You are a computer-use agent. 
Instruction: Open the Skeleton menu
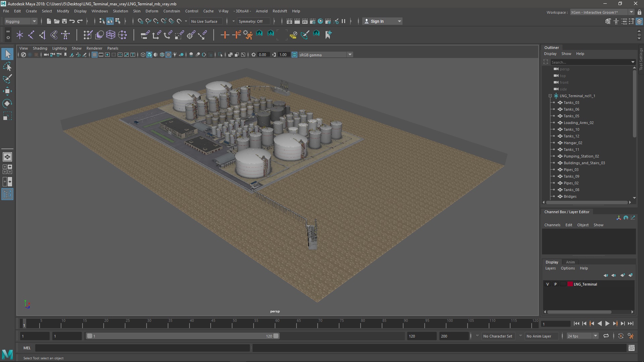coord(120,11)
